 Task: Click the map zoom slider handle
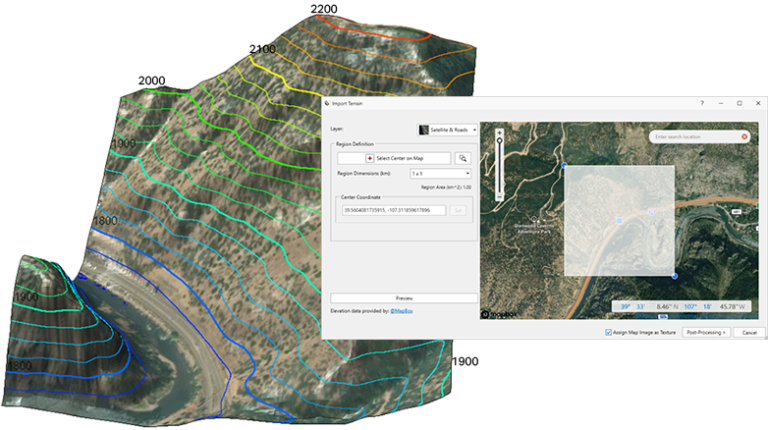tap(499, 138)
